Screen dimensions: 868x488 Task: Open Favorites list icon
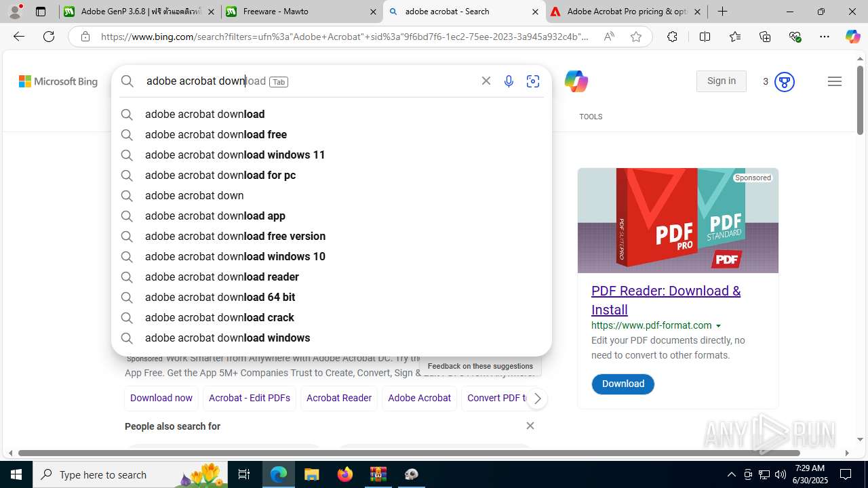tap(735, 37)
